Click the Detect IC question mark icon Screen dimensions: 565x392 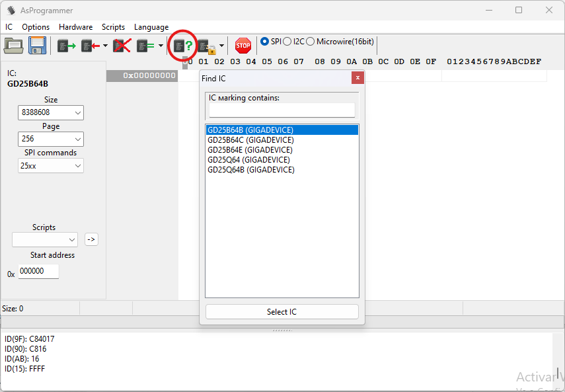point(183,46)
